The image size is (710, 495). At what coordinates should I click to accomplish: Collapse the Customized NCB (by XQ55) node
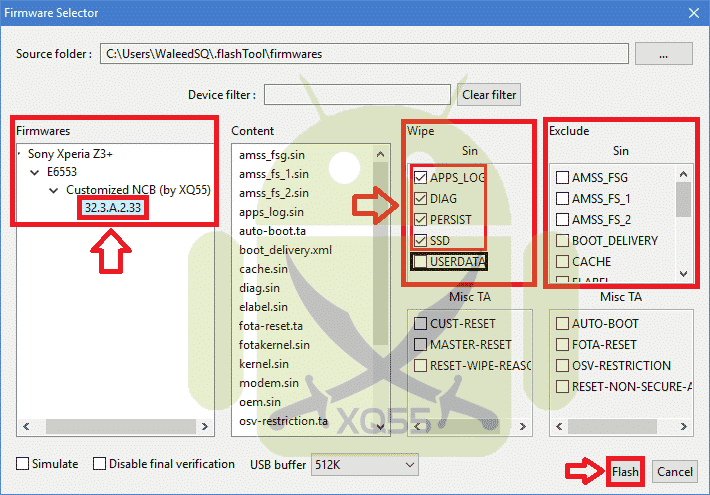pos(55,190)
